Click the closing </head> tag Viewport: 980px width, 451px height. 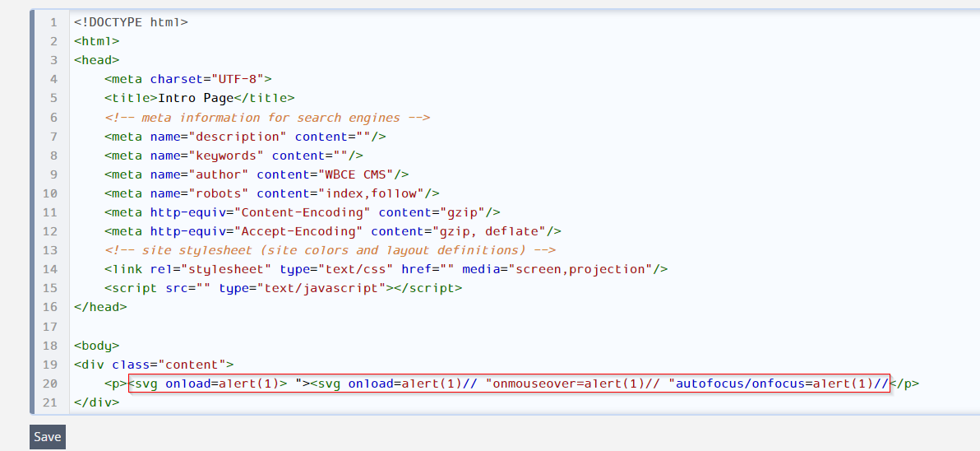tap(100, 306)
